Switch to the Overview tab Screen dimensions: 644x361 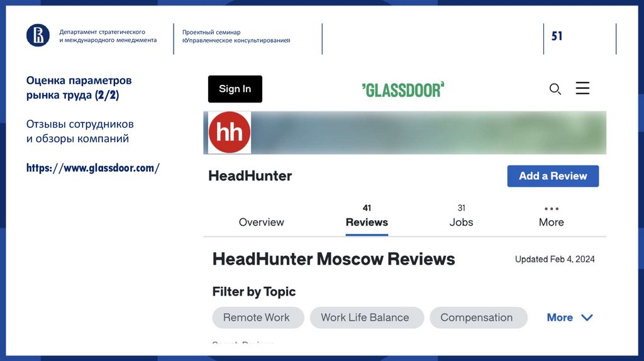[261, 222]
